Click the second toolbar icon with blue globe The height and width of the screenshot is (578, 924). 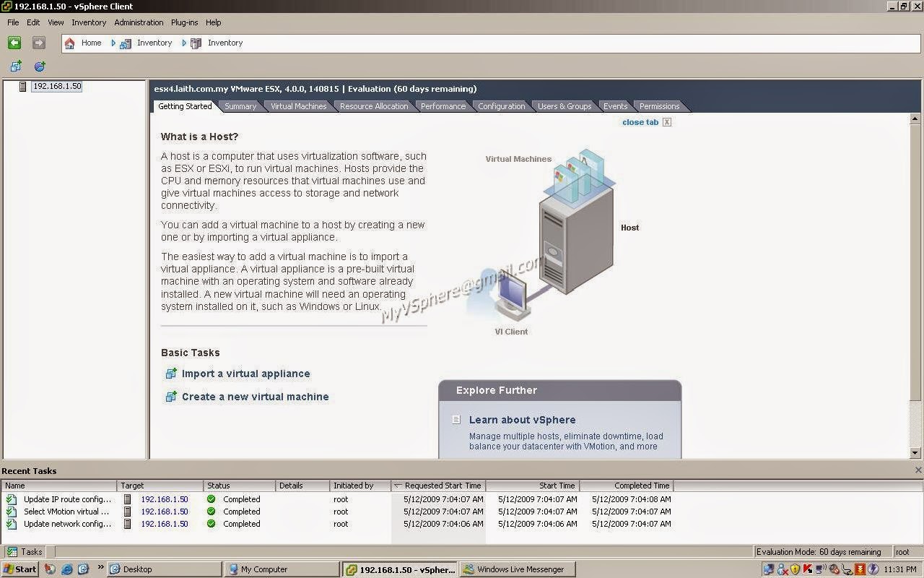click(40, 66)
